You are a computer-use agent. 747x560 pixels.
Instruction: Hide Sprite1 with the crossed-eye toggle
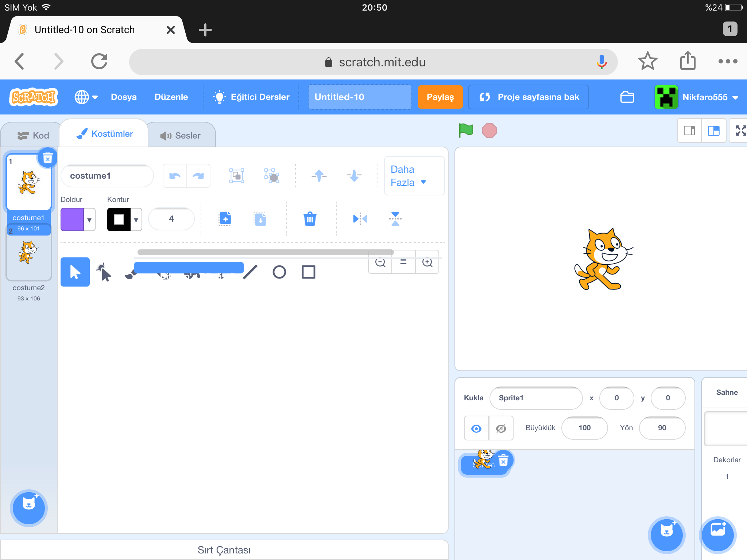coord(501,428)
